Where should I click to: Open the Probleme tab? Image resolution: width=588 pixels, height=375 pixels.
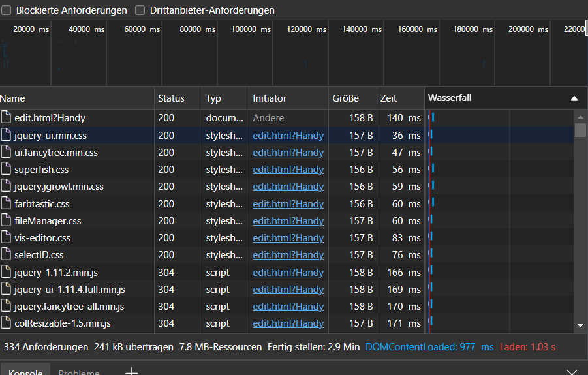click(79, 372)
